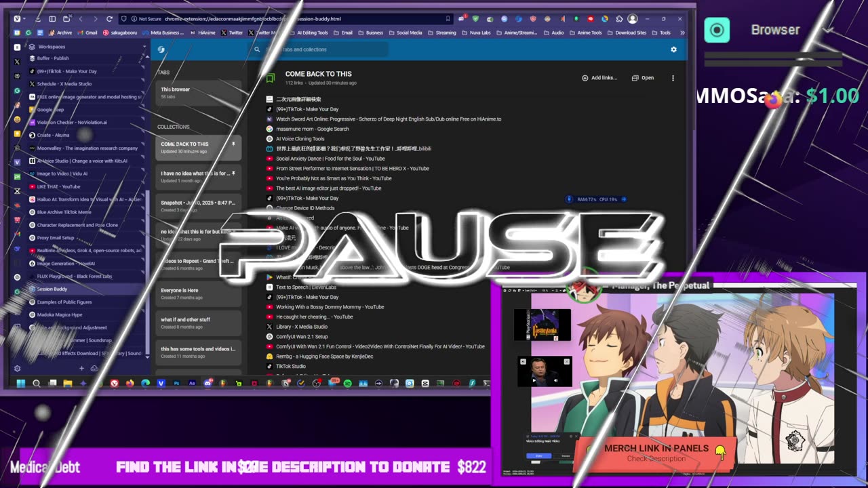
Task: Toggle pin on COME BACK TO THIS
Action: (233, 144)
